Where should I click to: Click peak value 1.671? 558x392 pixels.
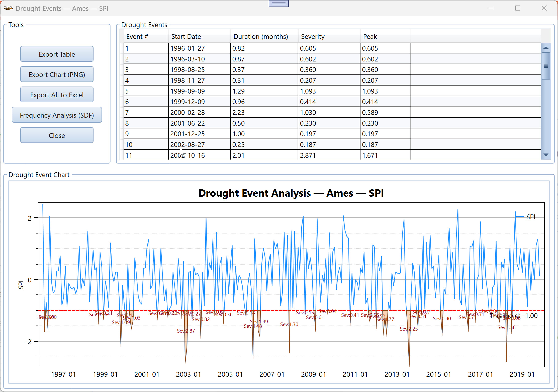pyautogui.click(x=386, y=155)
